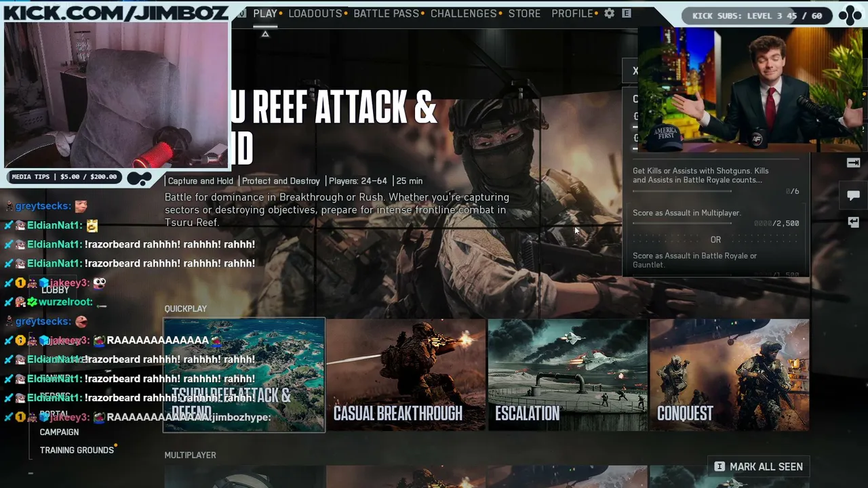
Task: Click the collapse panel arrow icon at right
Action: tap(853, 163)
